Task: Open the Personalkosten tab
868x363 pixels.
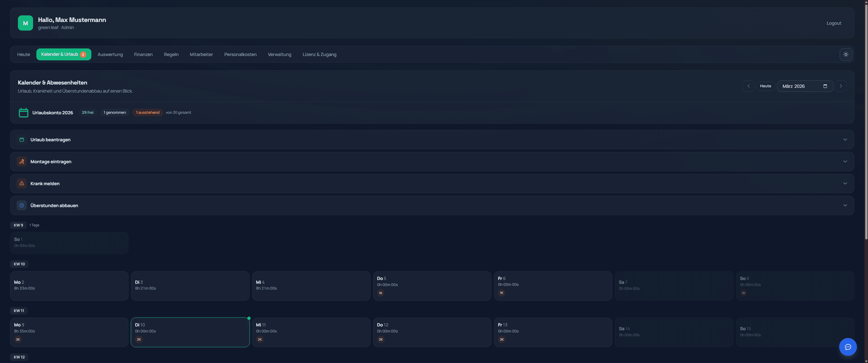Action: tap(240, 54)
